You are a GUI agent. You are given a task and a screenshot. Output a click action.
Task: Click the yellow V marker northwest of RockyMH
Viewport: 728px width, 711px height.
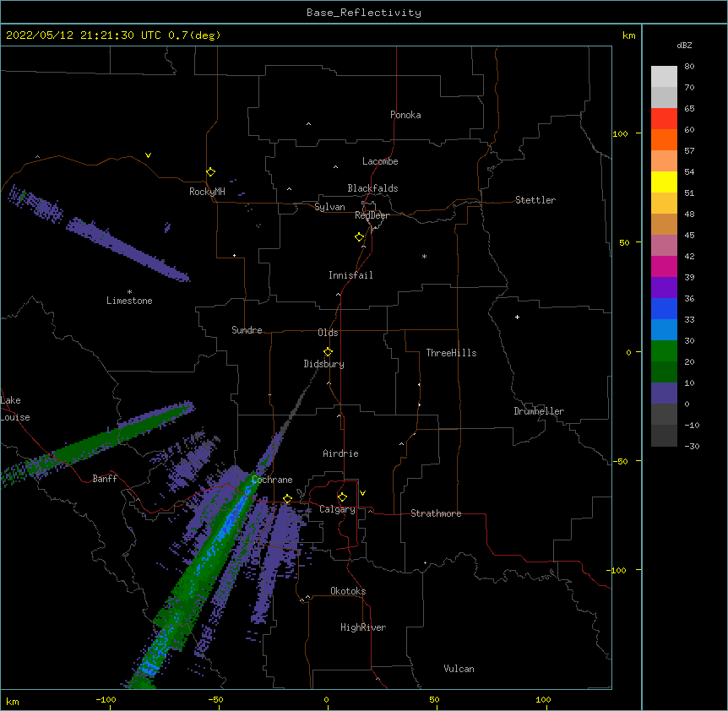click(148, 155)
